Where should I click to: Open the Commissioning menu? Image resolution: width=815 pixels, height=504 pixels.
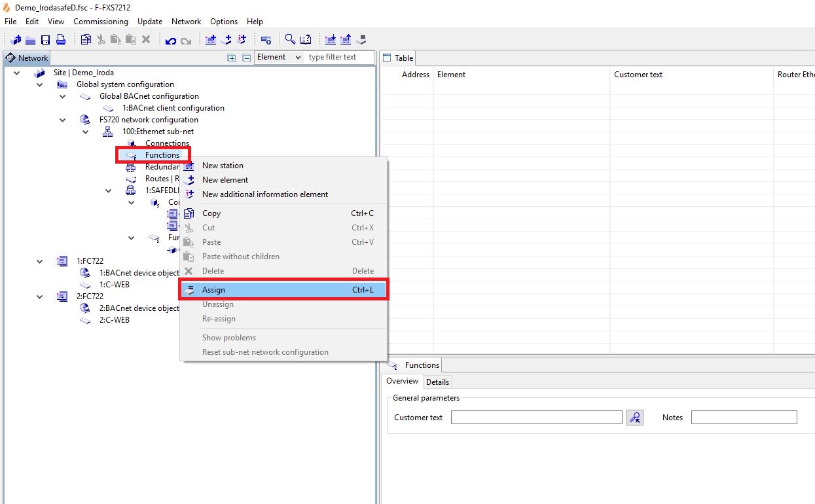(101, 22)
